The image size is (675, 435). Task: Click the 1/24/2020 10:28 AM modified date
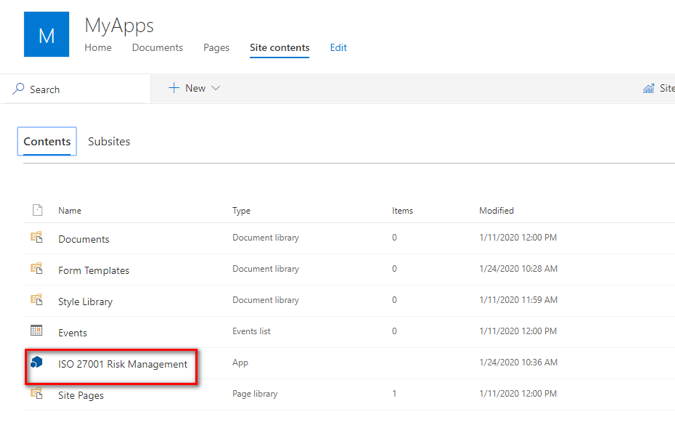[x=518, y=268]
